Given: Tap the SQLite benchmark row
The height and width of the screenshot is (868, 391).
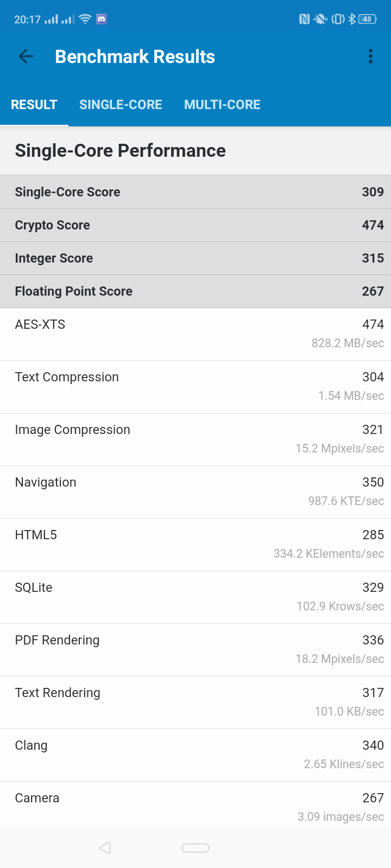Looking at the screenshot, I should tap(195, 597).
